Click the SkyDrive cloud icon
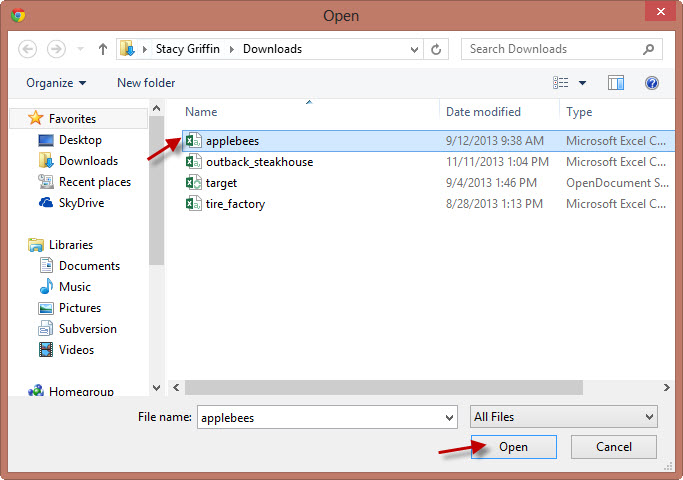Viewport: 683px width, 480px height. 46,203
